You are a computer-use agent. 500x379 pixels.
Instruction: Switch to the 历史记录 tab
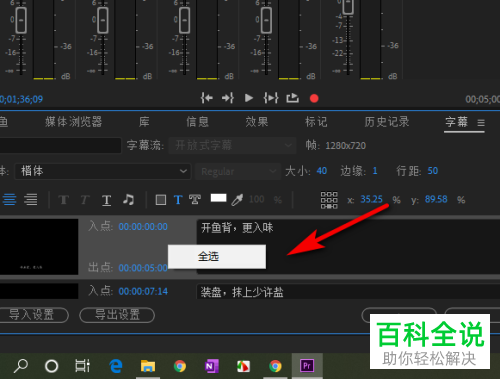coord(387,122)
